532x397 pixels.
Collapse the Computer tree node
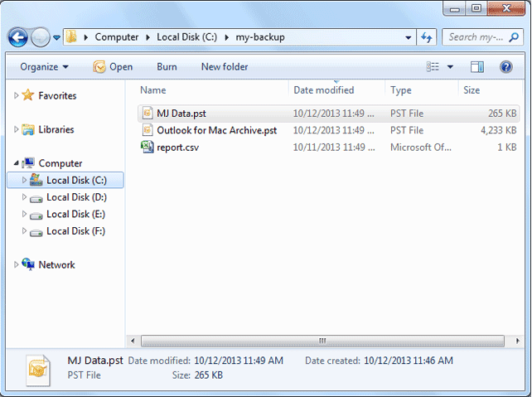tap(16, 163)
